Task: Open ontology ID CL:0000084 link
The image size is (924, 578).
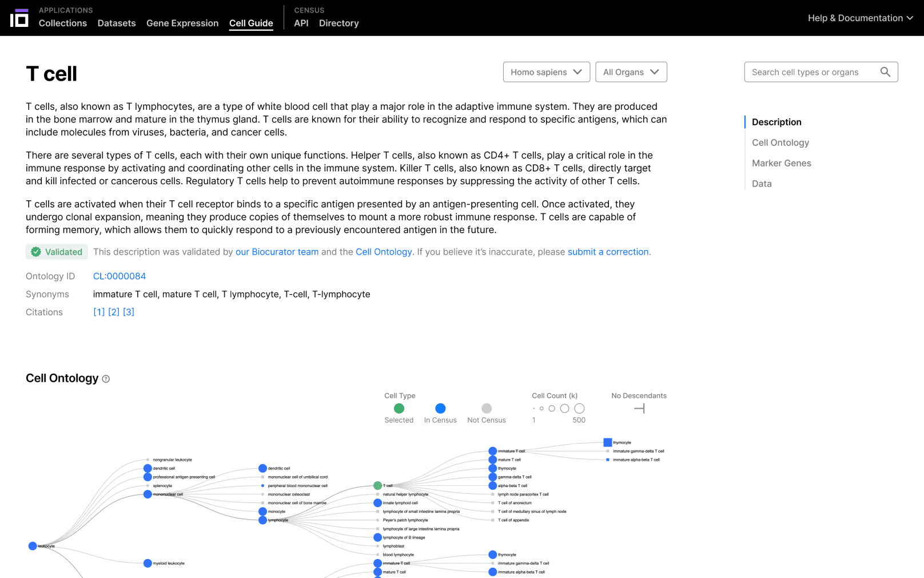Action: click(120, 276)
